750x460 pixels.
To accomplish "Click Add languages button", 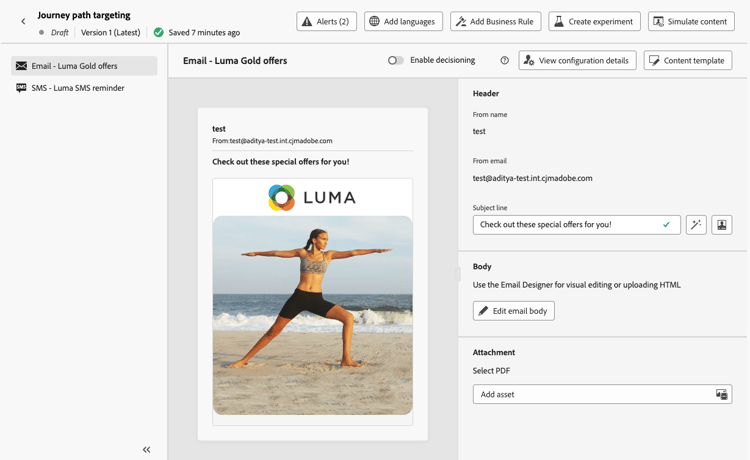I will (x=403, y=22).
